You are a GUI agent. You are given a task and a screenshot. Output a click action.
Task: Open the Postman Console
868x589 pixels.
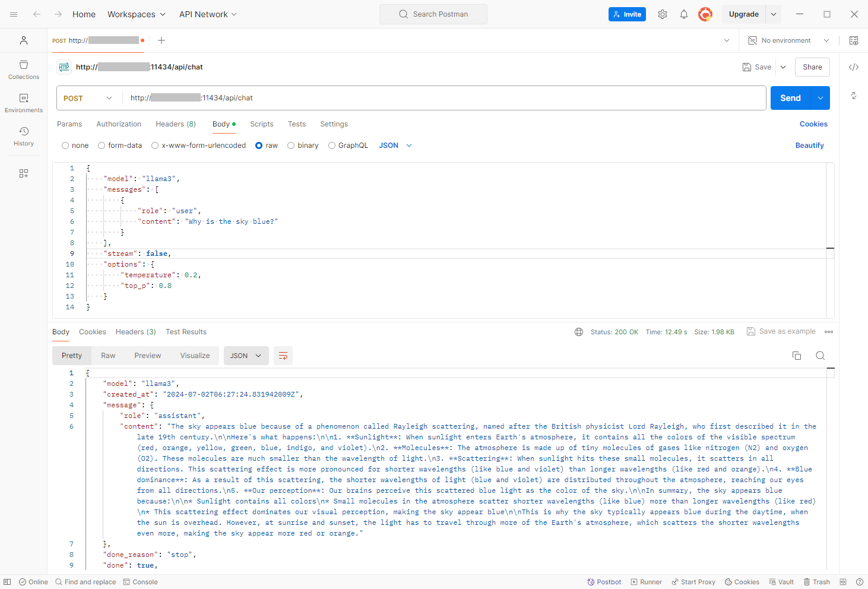pyautogui.click(x=141, y=582)
